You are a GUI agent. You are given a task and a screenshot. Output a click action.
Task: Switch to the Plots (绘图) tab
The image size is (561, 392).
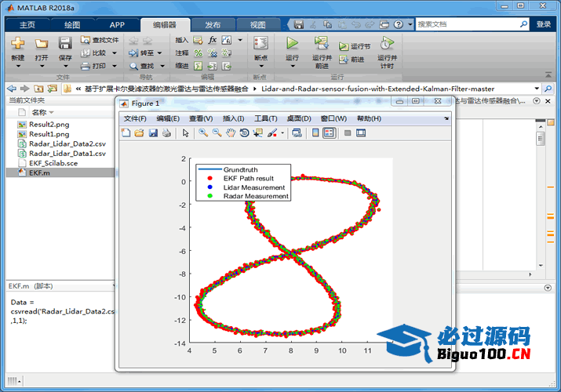[x=72, y=24]
